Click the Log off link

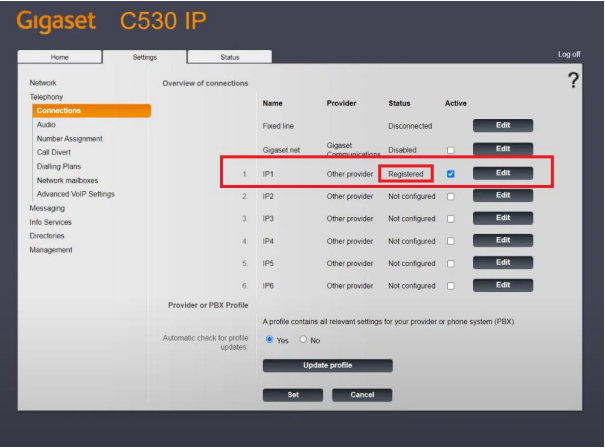(x=569, y=54)
